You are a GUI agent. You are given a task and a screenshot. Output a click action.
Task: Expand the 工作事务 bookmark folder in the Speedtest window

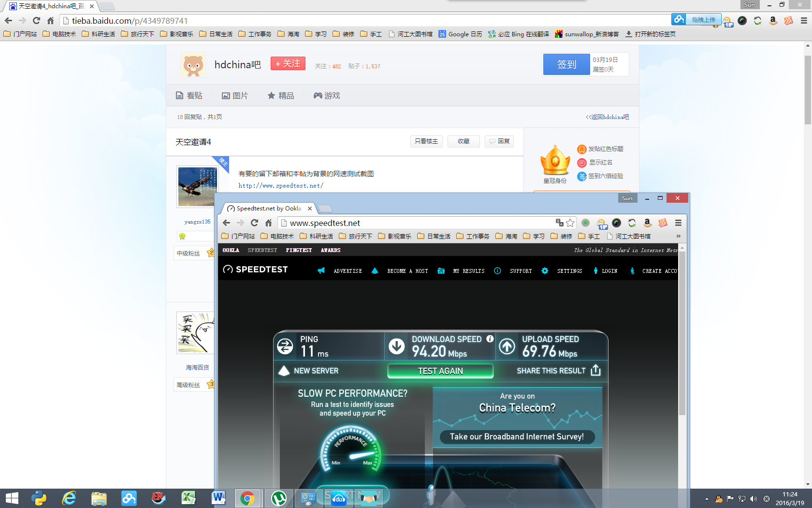[473, 236]
